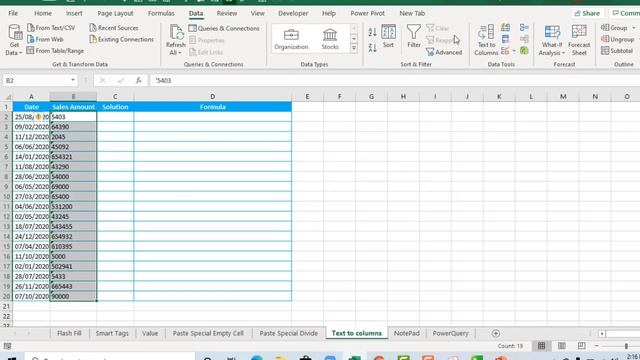Click the Flash Fill icon
Screen dimensions: 640x360
(506, 28)
